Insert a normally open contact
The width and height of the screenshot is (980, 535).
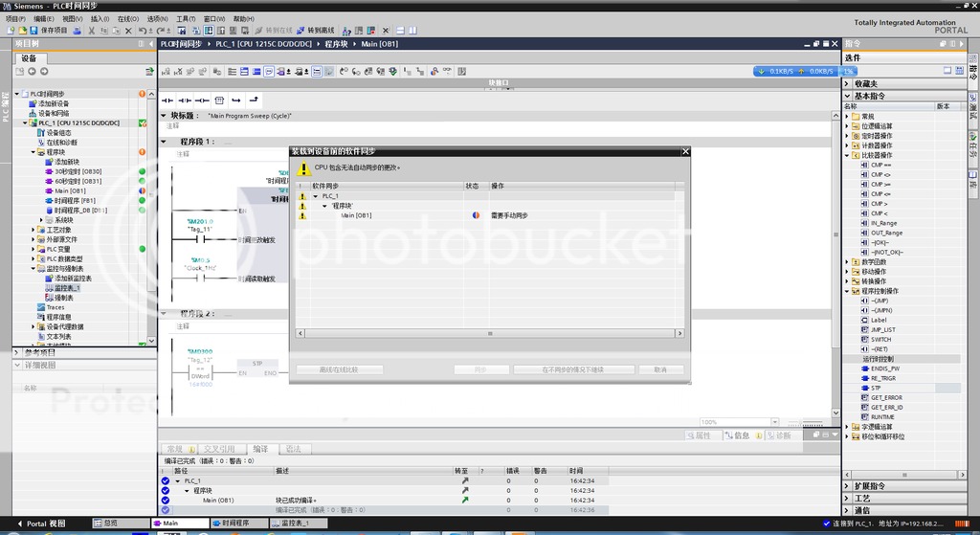click(x=167, y=100)
